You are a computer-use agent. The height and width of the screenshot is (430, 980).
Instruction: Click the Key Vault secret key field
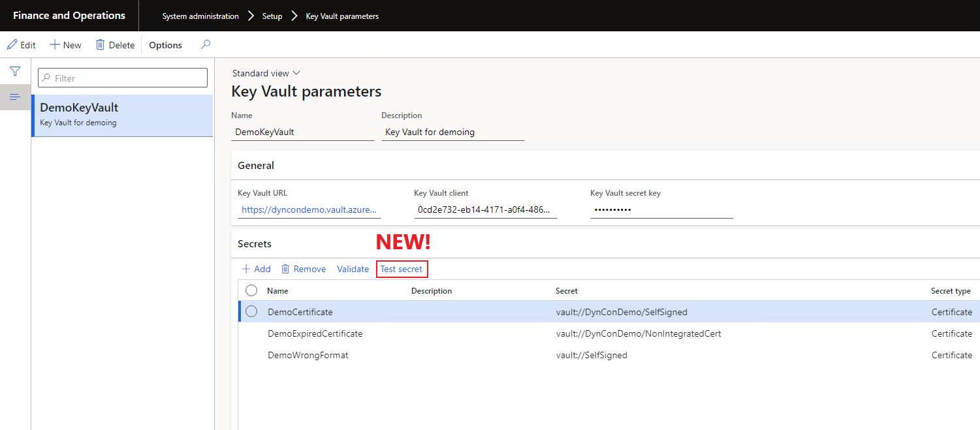tap(662, 210)
